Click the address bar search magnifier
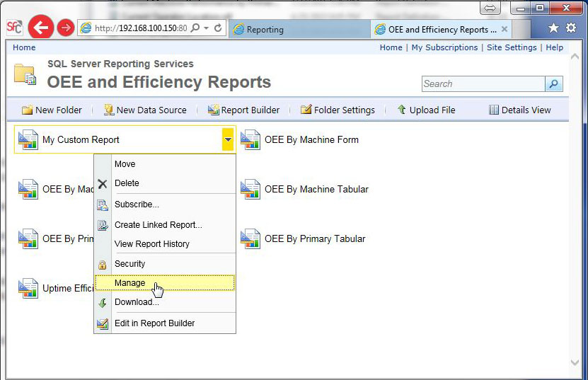Screen dimensions: 588x380 (195, 28)
